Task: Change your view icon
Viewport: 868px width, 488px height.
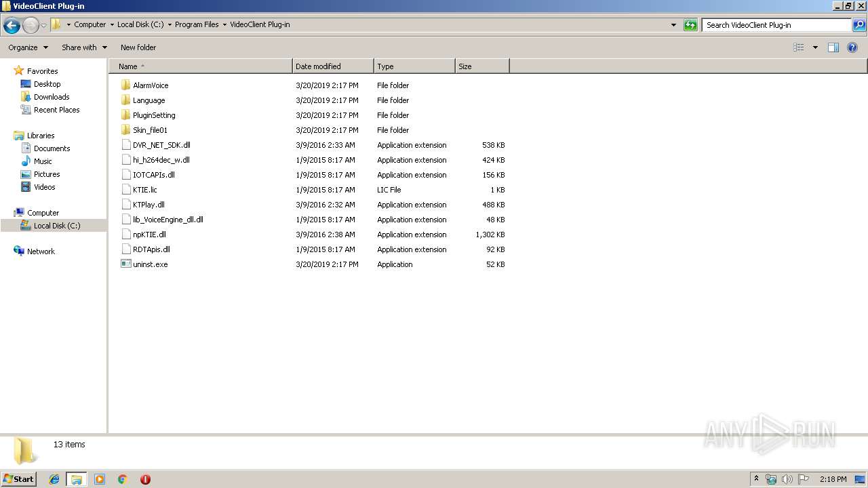Action: pos(799,47)
